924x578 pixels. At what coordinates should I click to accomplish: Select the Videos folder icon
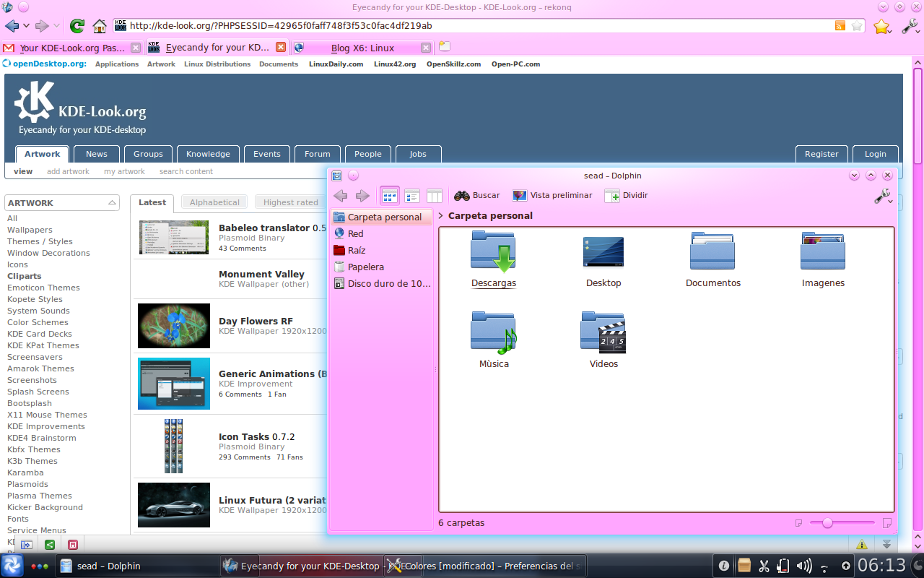click(603, 332)
